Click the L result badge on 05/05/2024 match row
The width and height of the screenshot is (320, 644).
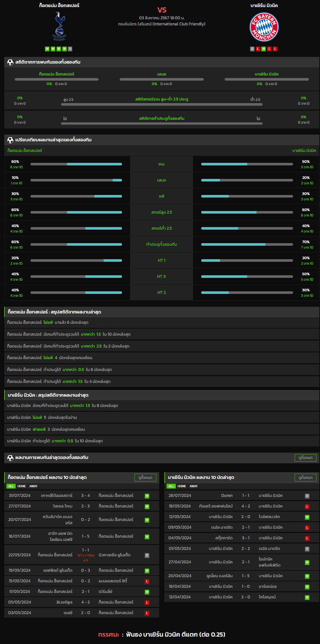(x=147, y=603)
